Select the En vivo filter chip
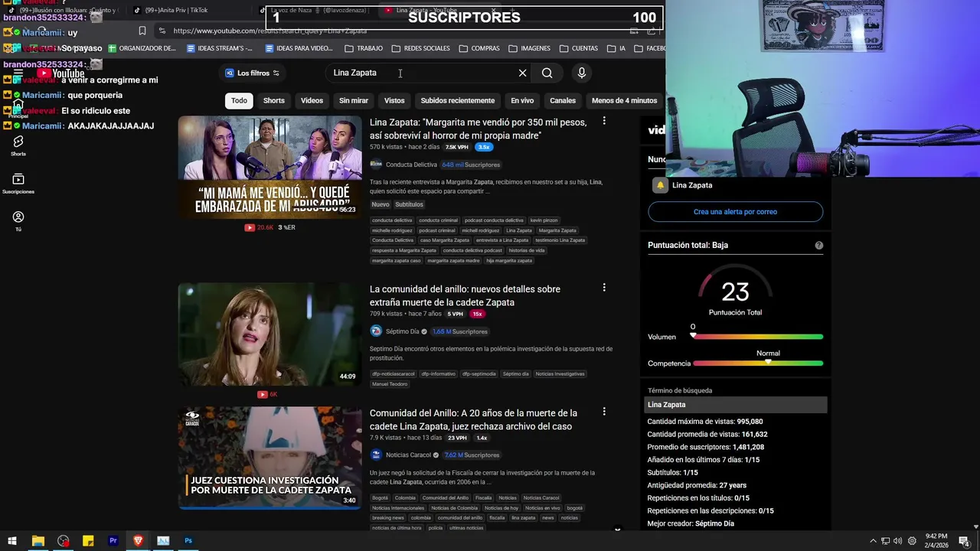Viewport: 980px width, 551px height. pyautogui.click(x=522, y=100)
